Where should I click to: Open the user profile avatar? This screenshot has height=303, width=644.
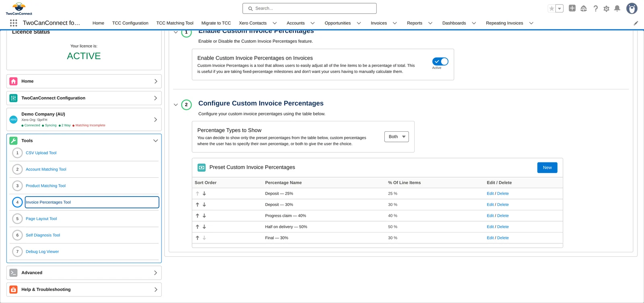[632, 8]
